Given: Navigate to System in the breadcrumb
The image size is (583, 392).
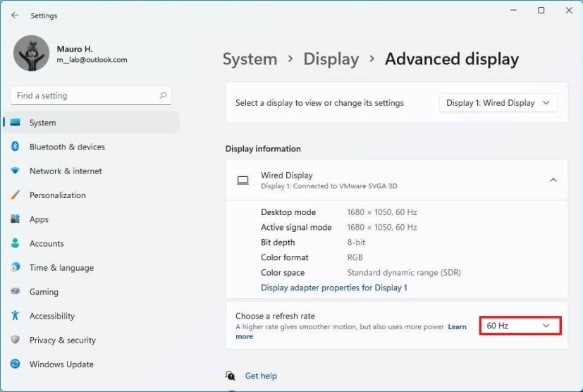Looking at the screenshot, I should click(250, 59).
